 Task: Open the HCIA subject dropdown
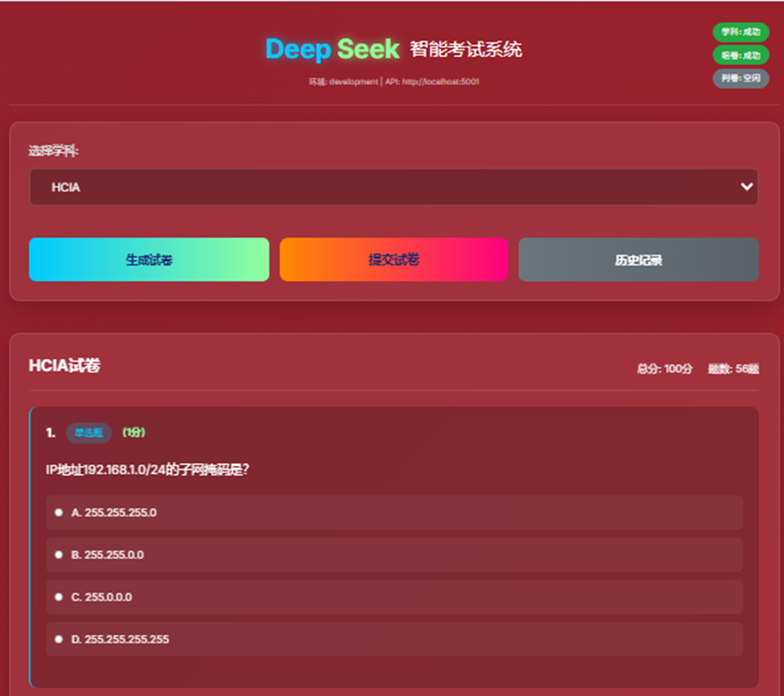coord(394,187)
